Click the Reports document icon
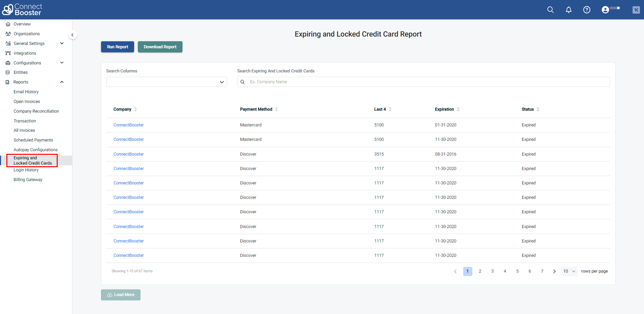 [7, 82]
